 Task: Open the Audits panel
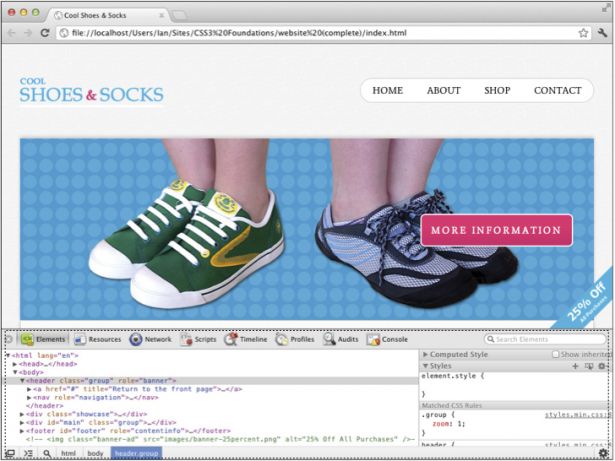click(341, 339)
